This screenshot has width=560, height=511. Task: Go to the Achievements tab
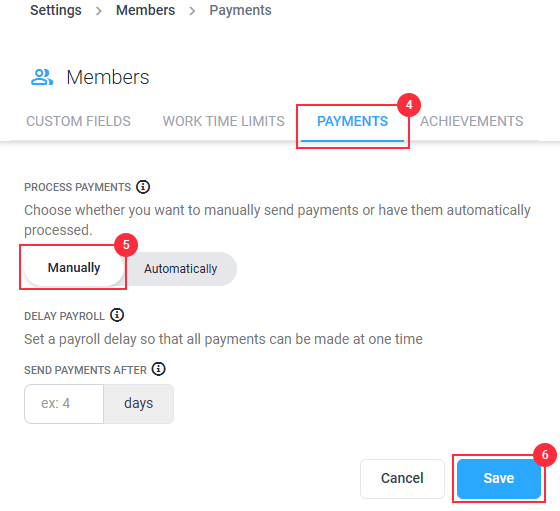point(471,121)
